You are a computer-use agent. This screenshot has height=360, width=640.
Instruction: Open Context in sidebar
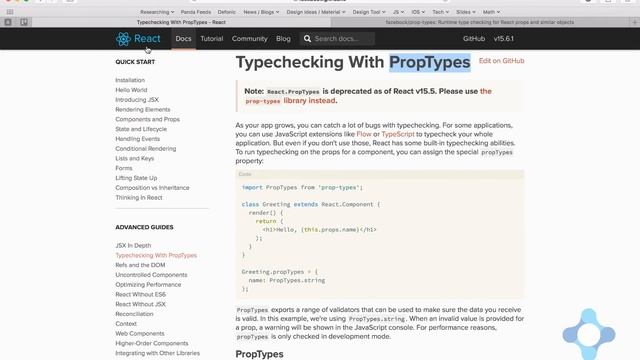pyautogui.click(x=126, y=324)
